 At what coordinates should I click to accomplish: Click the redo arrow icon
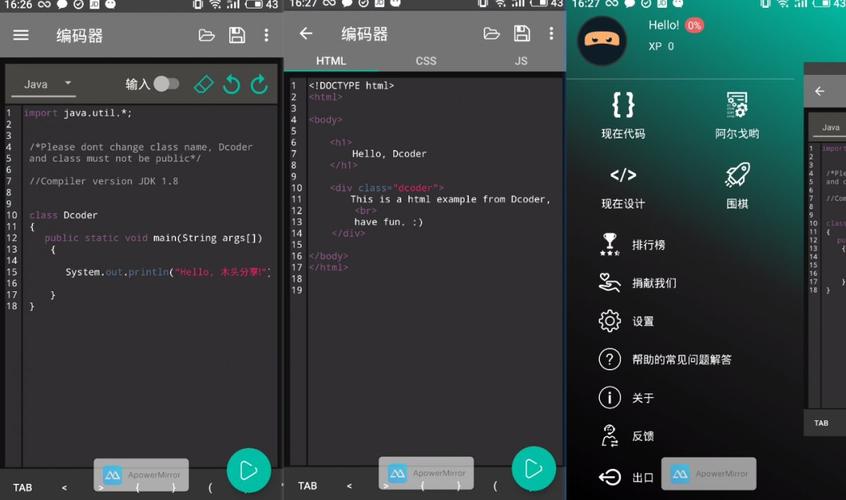(x=259, y=84)
